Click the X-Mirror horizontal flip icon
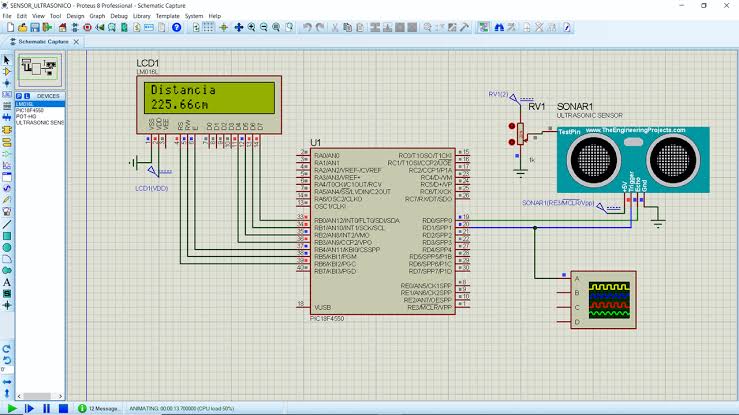This screenshot has width=739, height=415. point(7,382)
